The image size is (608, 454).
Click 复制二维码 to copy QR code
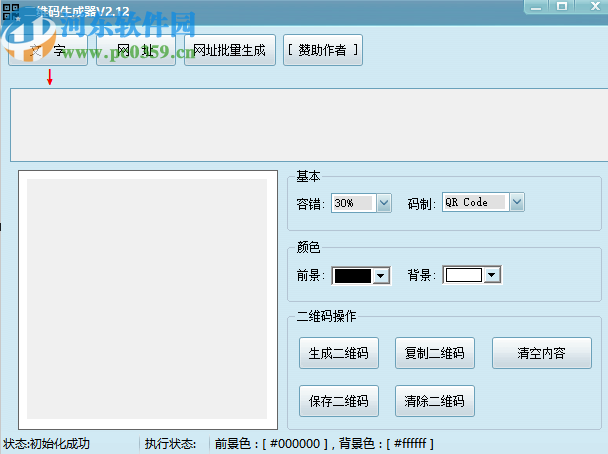pyautogui.click(x=435, y=353)
